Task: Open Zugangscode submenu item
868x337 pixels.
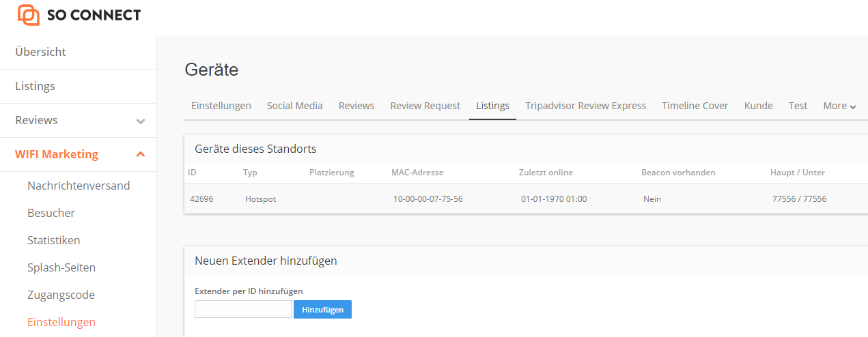Action: pyautogui.click(x=61, y=295)
